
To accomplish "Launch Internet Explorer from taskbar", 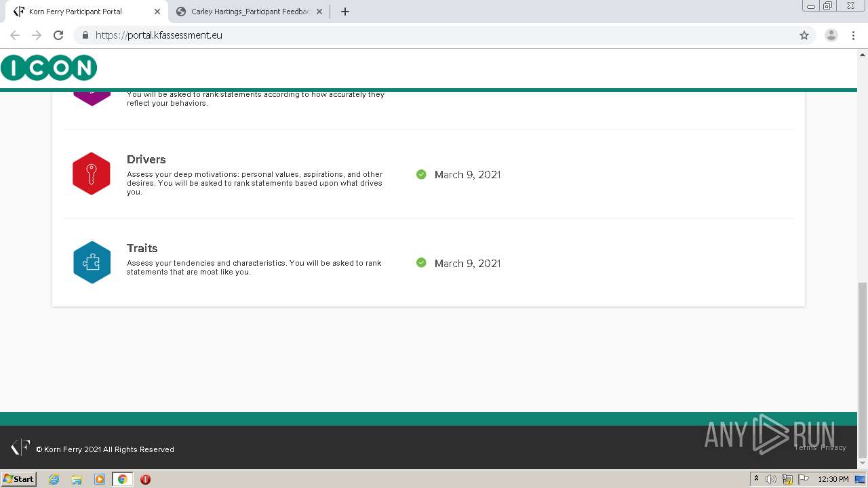I will tap(54, 479).
